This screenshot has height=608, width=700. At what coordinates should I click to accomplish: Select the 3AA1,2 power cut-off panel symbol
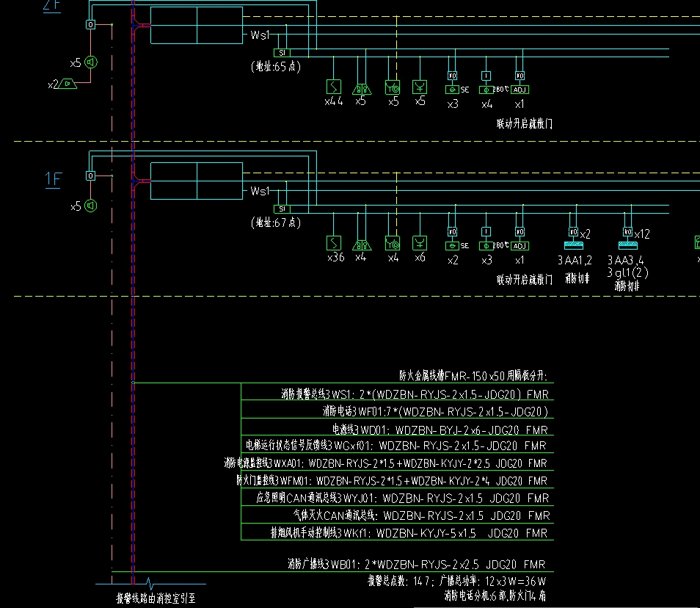tap(574, 245)
